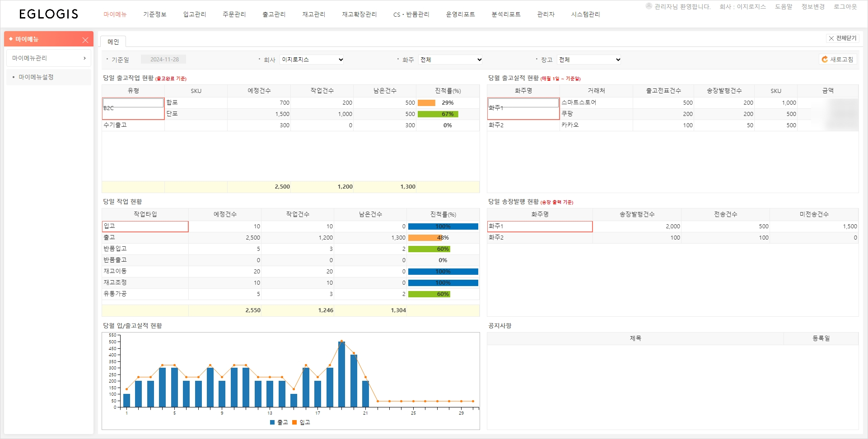Open the 화주 owner dropdown
868x439 pixels.
[x=450, y=60]
